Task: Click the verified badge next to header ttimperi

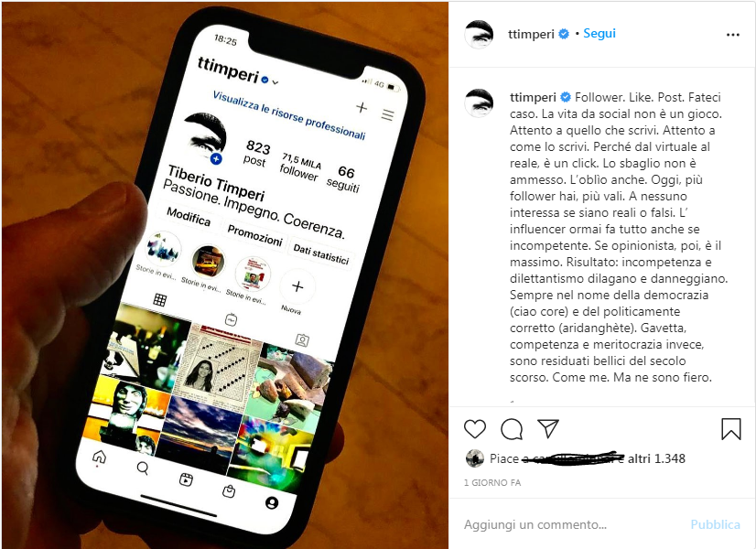Action: point(564,34)
